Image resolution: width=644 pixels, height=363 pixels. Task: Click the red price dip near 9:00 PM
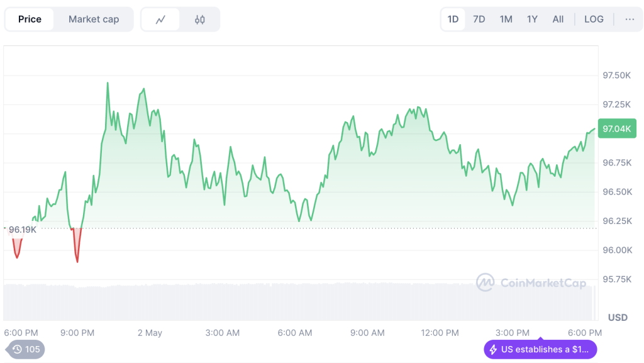(x=76, y=245)
